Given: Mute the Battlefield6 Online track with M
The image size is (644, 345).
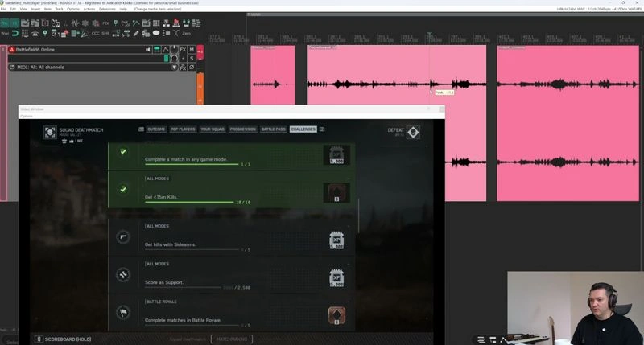Looking at the screenshot, I should click(x=192, y=50).
